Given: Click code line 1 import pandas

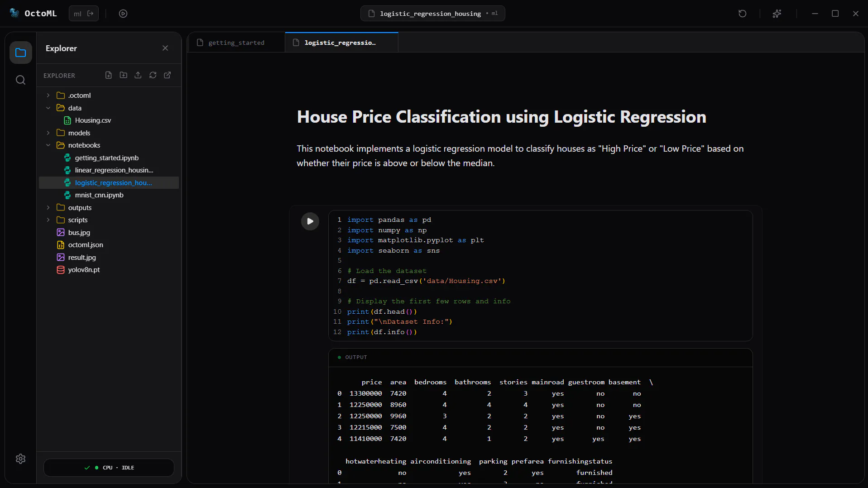Looking at the screenshot, I should [x=389, y=220].
